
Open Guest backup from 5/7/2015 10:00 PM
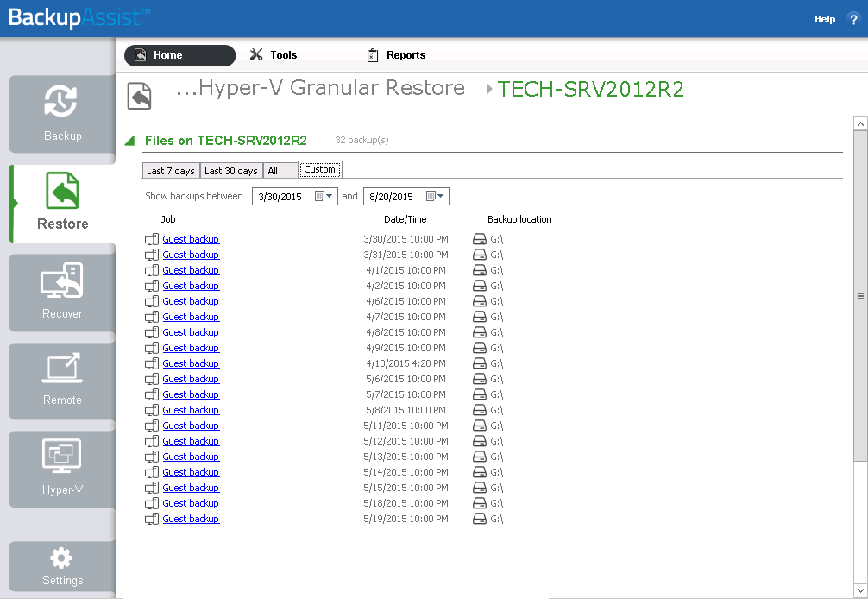tap(191, 394)
